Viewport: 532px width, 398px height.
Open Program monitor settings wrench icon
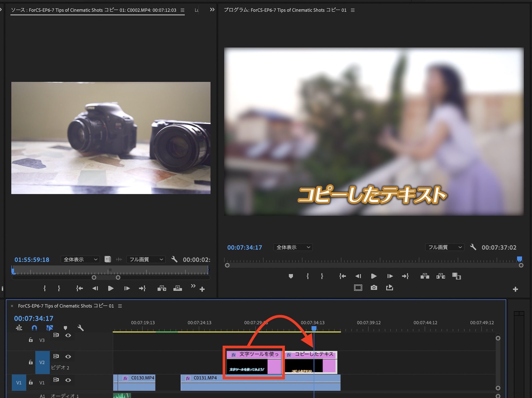473,247
